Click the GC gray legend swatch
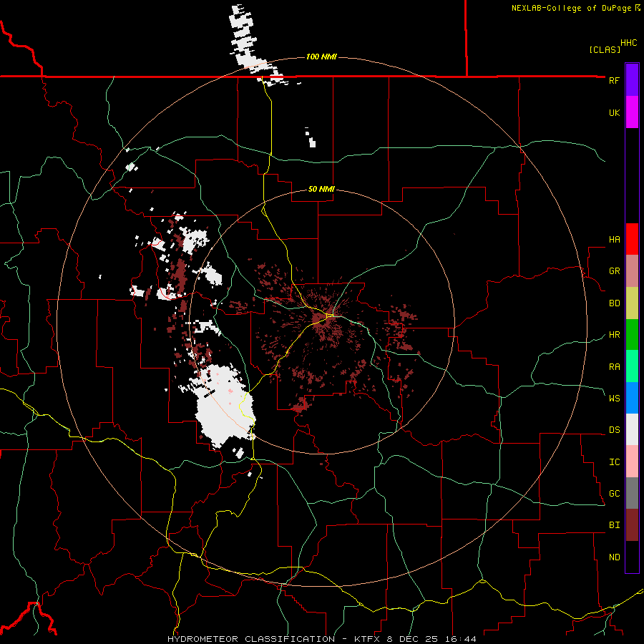 click(x=632, y=493)
